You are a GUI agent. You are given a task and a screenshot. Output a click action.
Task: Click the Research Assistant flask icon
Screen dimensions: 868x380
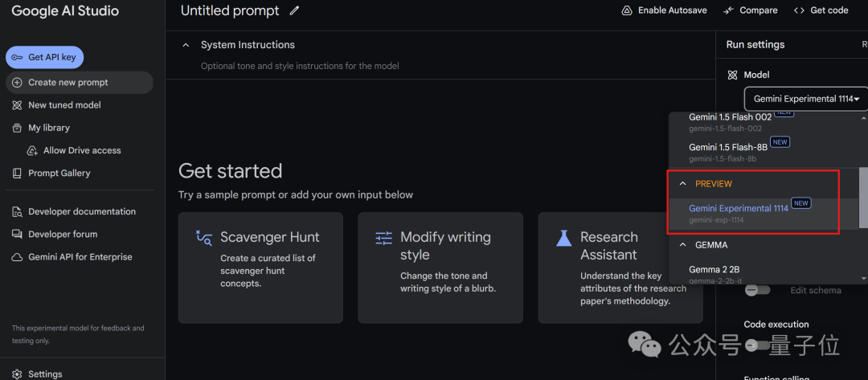point(564,238)
